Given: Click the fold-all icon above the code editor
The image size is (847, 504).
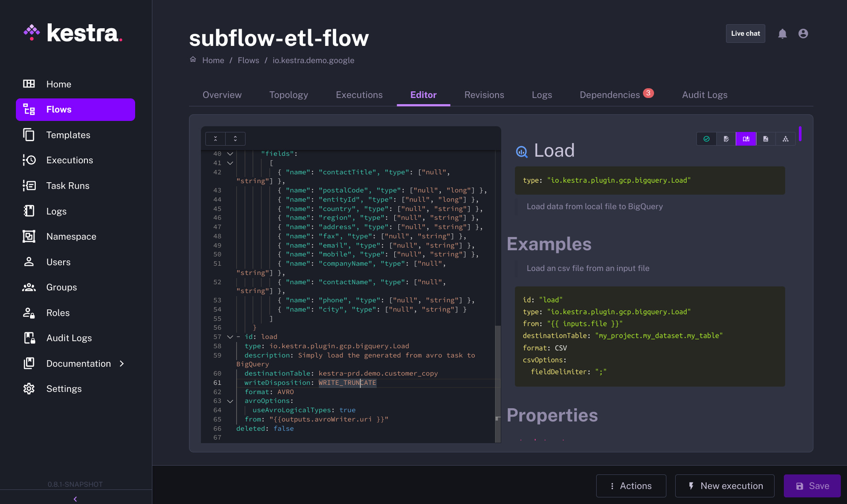Looking at the screenshot, I should coord(216,139).
